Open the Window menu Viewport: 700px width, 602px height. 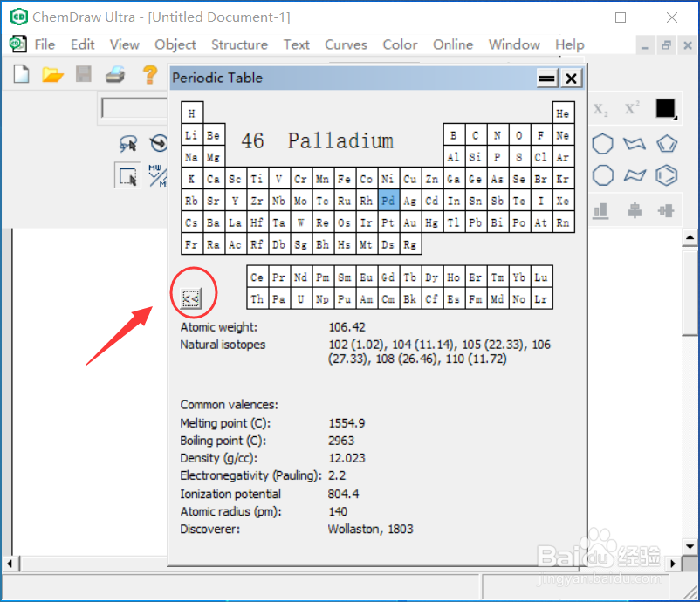[x=514, y=44]
